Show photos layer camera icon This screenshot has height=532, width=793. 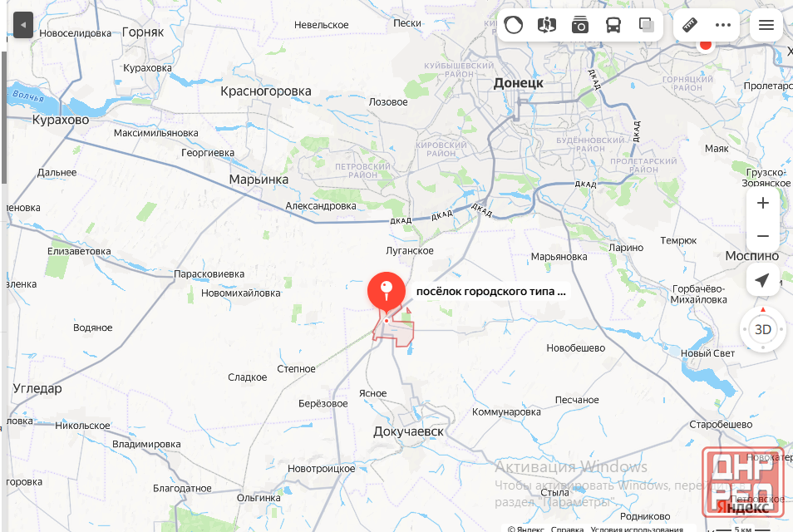580,25
